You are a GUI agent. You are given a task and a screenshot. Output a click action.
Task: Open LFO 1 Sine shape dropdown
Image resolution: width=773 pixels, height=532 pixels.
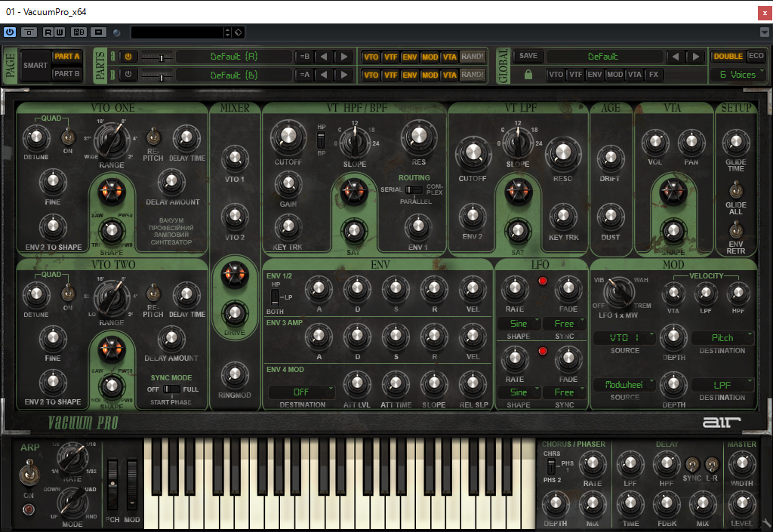coord(519,324)
